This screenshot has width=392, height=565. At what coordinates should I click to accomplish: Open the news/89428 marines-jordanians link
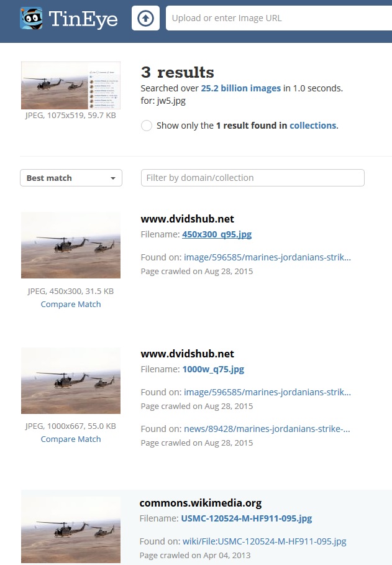coord(267,429)
